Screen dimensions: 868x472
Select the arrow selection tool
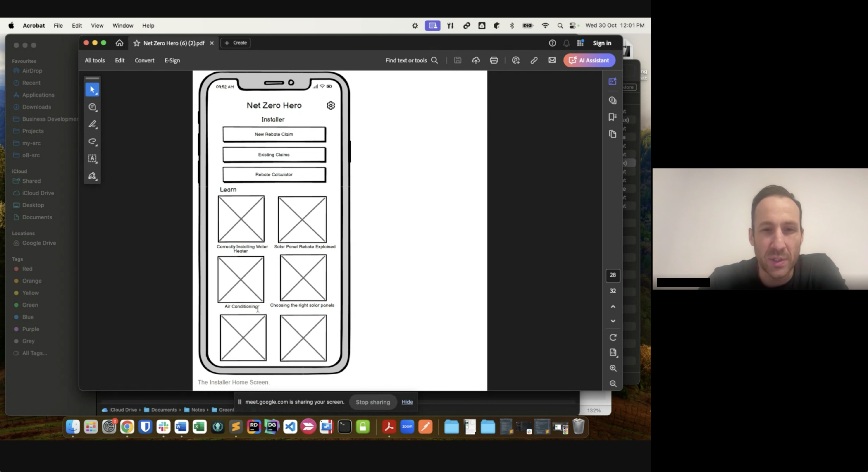click(92, 90)
